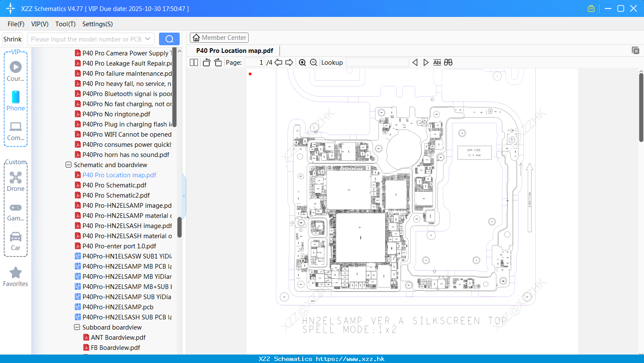This screenshot has width=644, height=363.
Task: Click the blue search magnifier button
Action: [169, 39]
